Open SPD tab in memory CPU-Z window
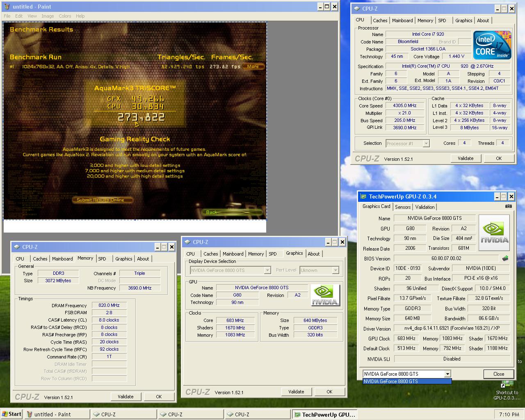The height and width of the screenshot is (420, 525). click(102, 259)
